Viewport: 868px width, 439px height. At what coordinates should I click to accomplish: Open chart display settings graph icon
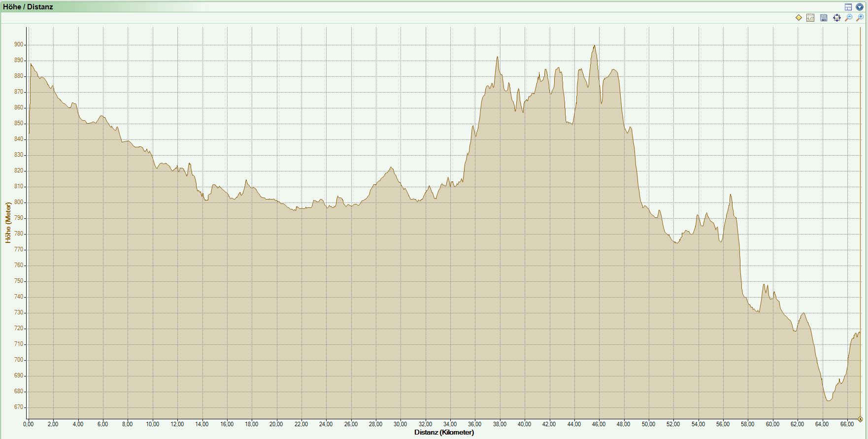[x=811, y=18]
